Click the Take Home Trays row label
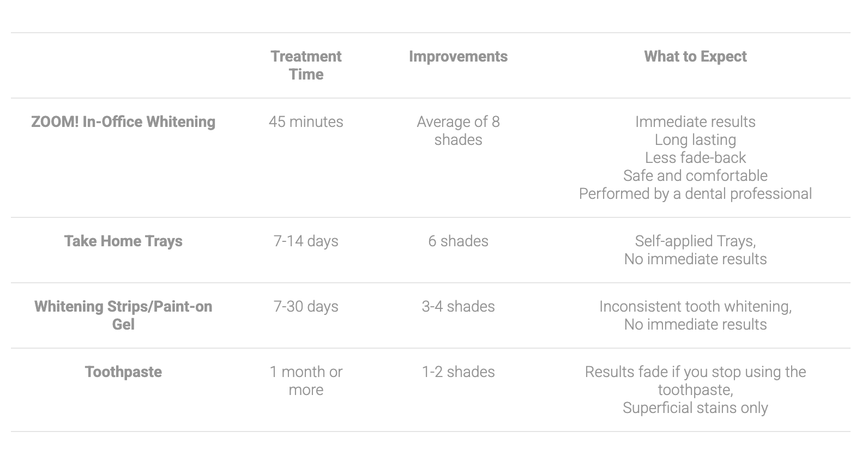The height and width of the screenshot is (474, 868). click(x=123, y=241)
